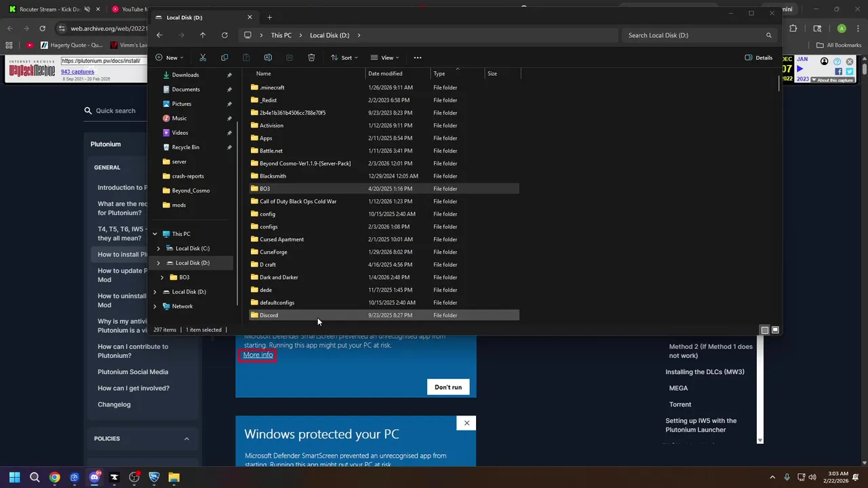Collapse the POLICIES section on Plutonium page
The image size is (868, 488).
coord(186,439)
